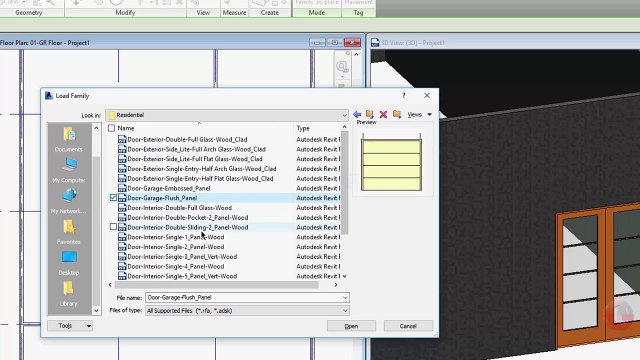Open the My Computer place shortcut

69,170
